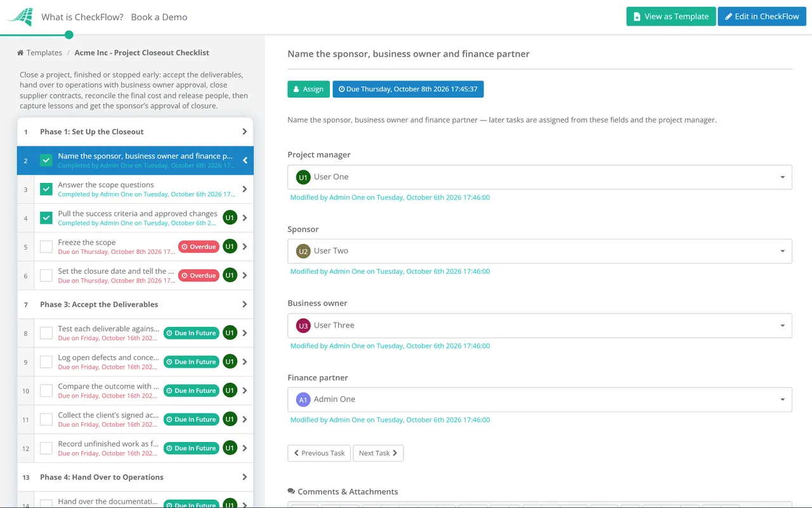
Task: Open the Finance partner dropdown
Action: pos(540,399)
